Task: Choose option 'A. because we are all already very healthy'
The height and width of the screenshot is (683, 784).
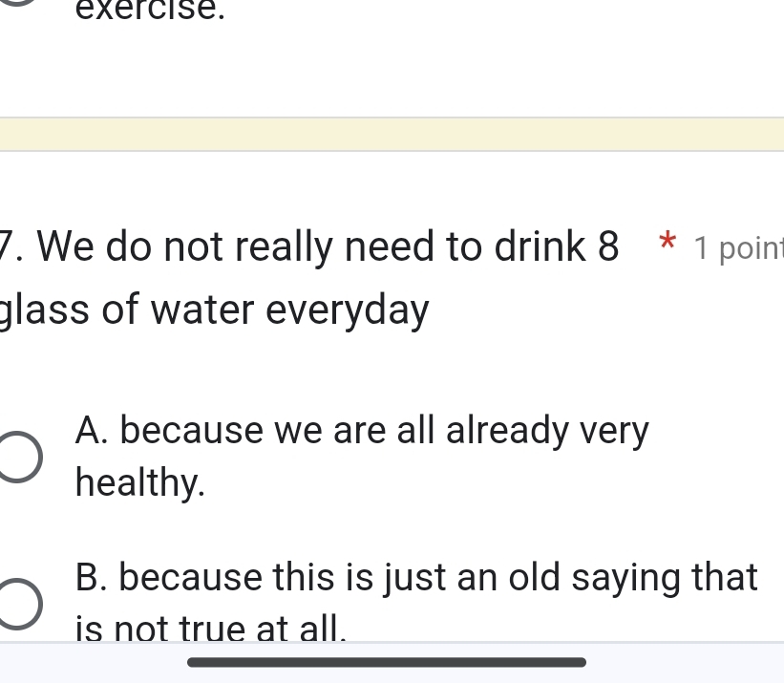Action: point(362,430)
